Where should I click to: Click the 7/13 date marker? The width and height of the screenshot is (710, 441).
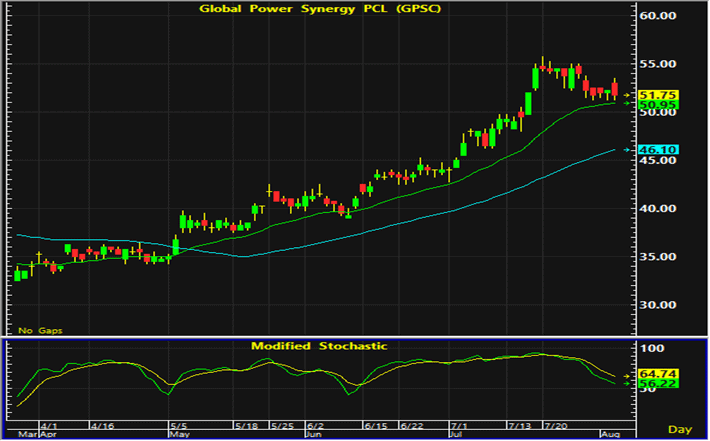519,427
